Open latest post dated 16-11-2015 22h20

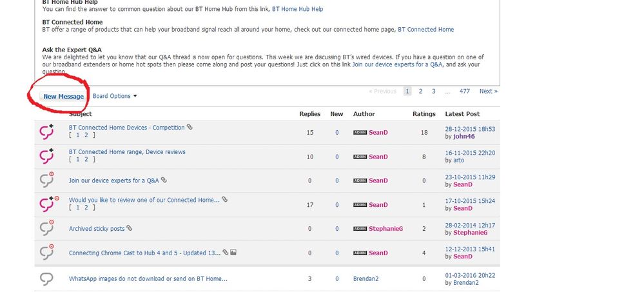pos(470,153)
